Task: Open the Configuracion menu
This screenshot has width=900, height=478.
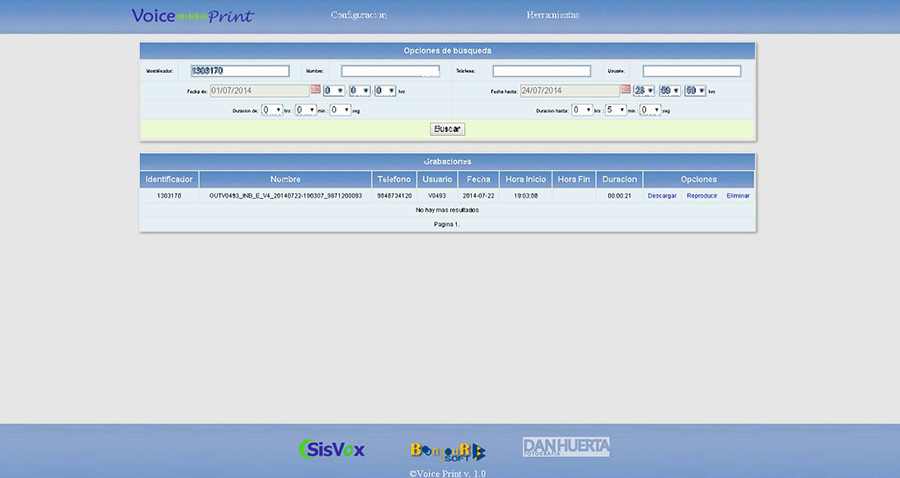Action: pos(358,16)
